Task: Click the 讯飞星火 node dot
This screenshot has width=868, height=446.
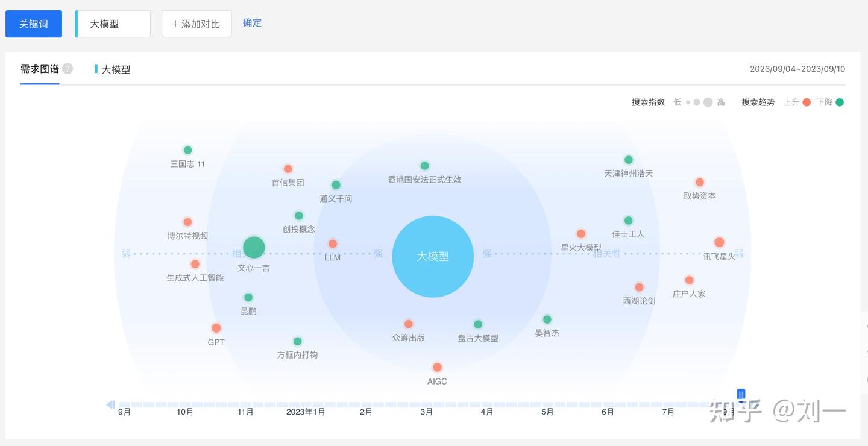Action: click(719, 242)
